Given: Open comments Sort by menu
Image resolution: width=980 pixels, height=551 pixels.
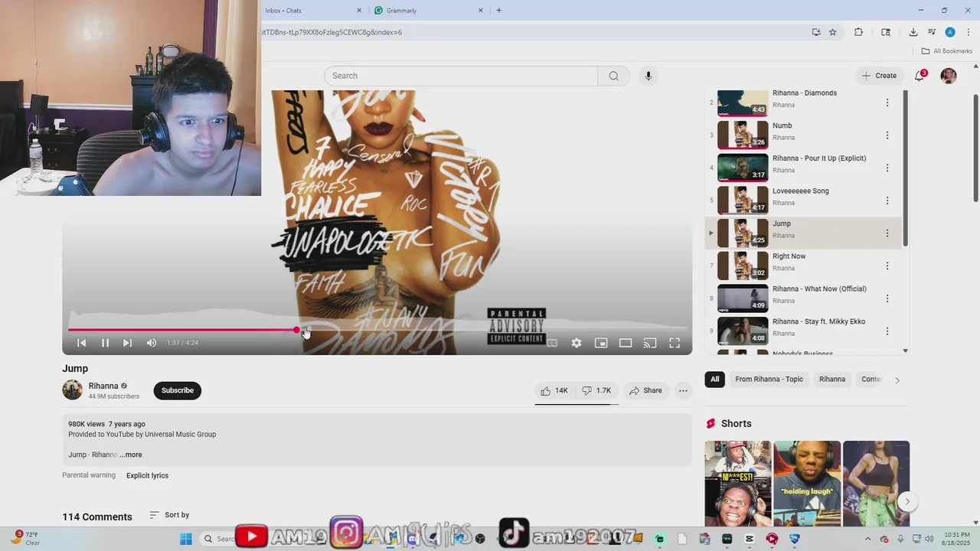Looking at the screenshot, I should pos(169,515).
